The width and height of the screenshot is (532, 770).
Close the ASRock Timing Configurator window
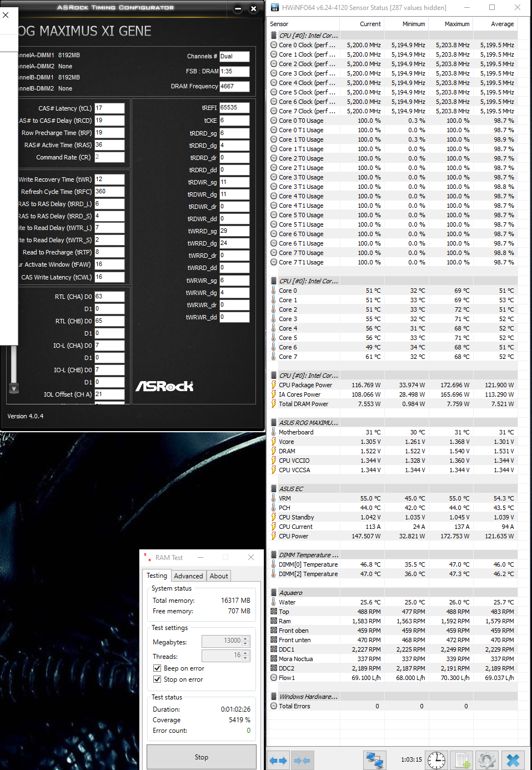click(x=253, y=9)
